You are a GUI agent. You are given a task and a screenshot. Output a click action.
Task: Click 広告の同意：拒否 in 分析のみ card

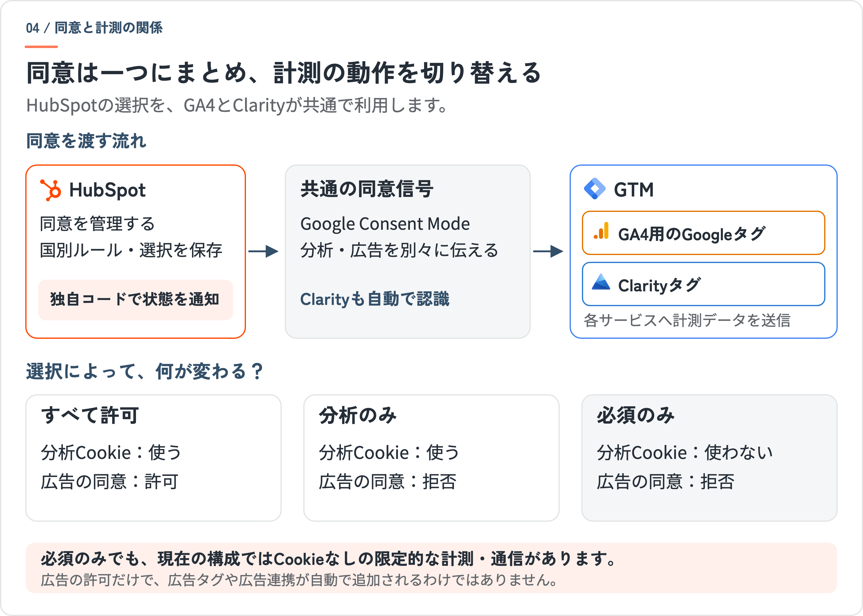pyautogui.click(x=387, y=482)
